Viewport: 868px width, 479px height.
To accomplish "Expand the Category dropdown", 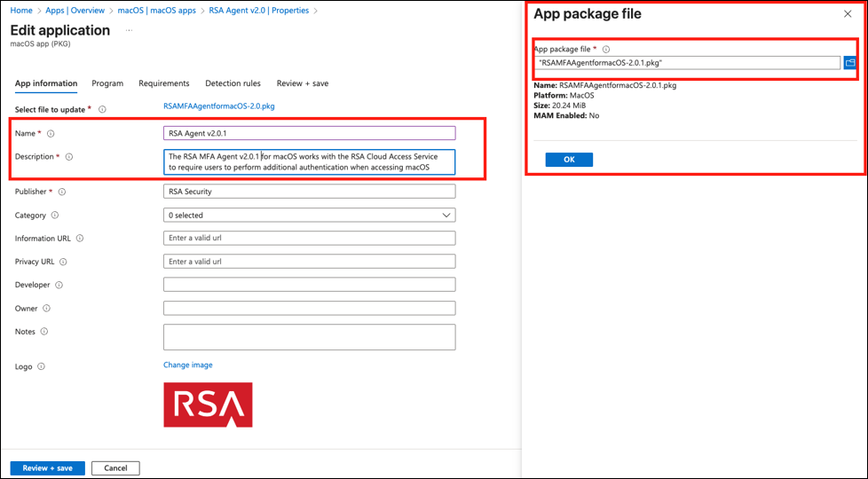I will (x=309, y=215).
